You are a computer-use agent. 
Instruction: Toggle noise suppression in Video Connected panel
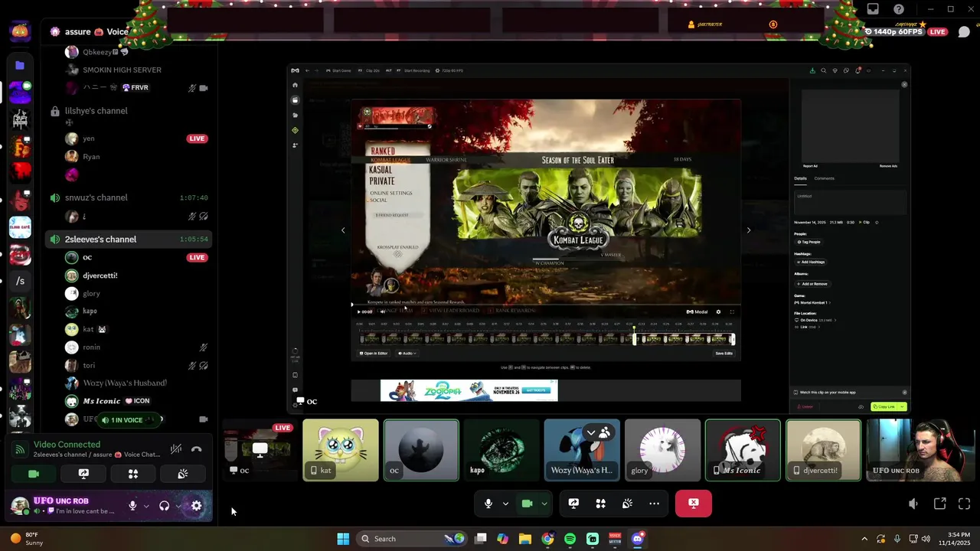point(176,449)
